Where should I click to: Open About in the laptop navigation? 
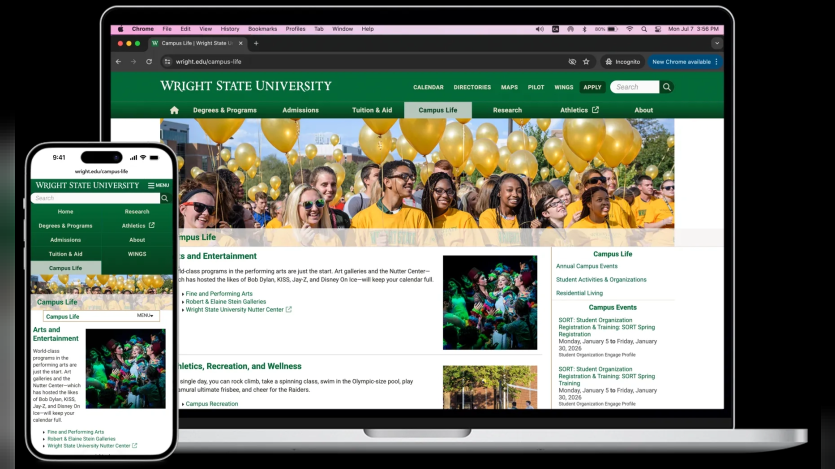(x=643, y=110)
